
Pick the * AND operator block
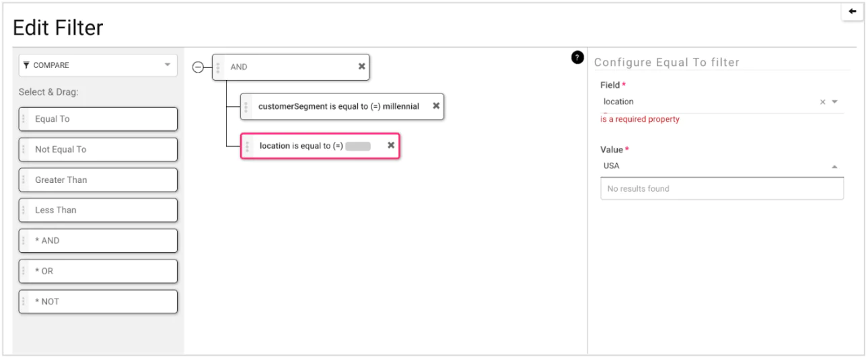[98, 241]
